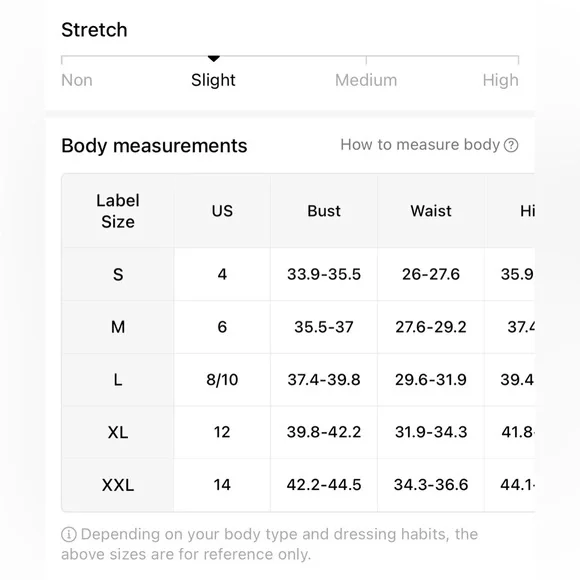The image size is (580, 580).
Task: Select the XL size row label
Action: [118, 432]
